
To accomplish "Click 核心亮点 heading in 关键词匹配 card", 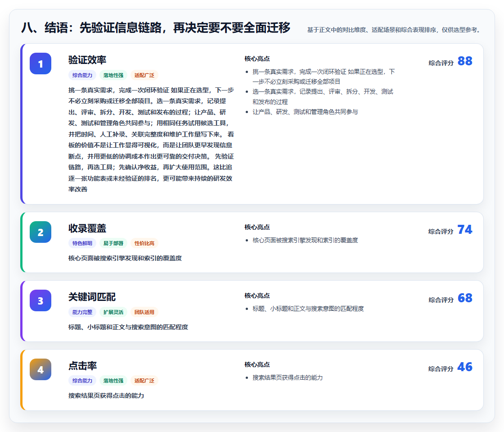I will [257, 296].
